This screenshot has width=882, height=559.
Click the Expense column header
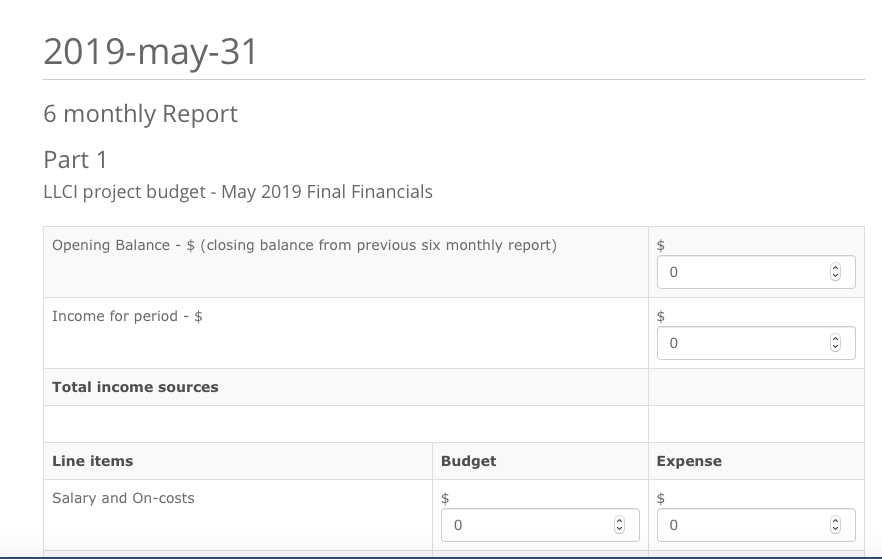click(x=689, y=461)
